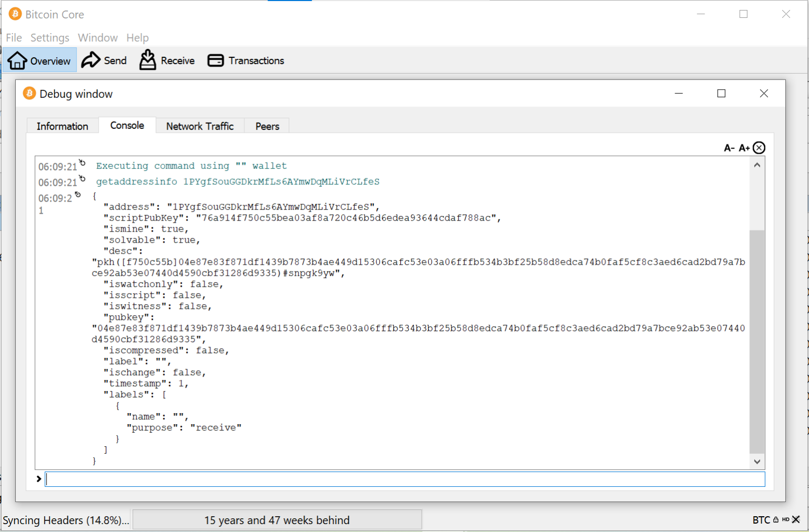
Task: Click the "solvable": true line
Action: coord(152,240)
